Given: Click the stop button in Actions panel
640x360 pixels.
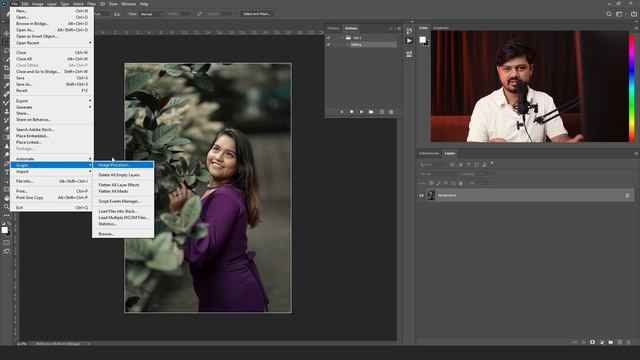Looking at the screenshot, I should click(x=342, y=112).
